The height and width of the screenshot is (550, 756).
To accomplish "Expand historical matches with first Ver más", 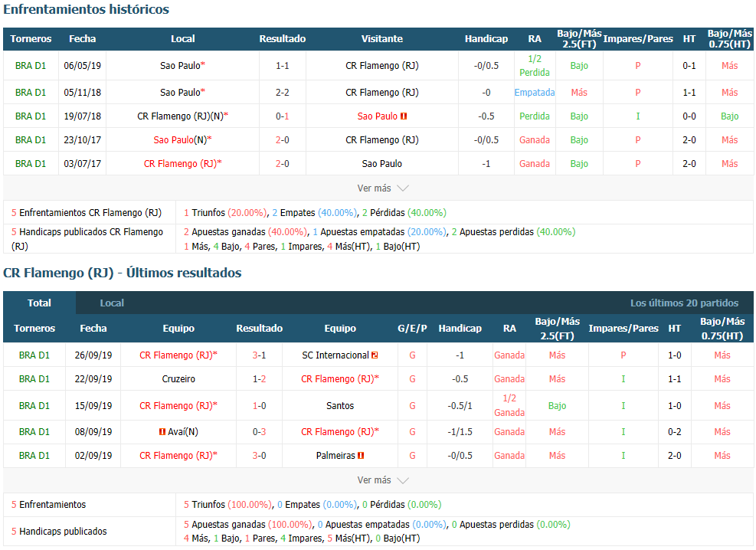I will [383, 188].
